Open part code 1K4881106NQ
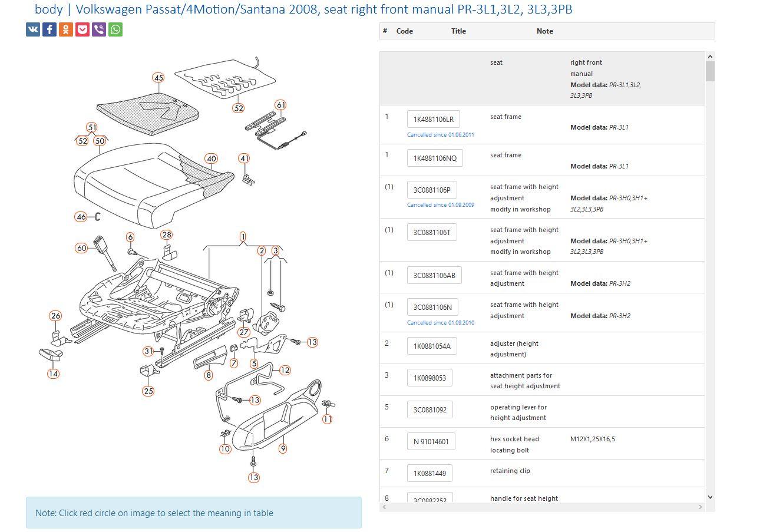 (435, 158)
